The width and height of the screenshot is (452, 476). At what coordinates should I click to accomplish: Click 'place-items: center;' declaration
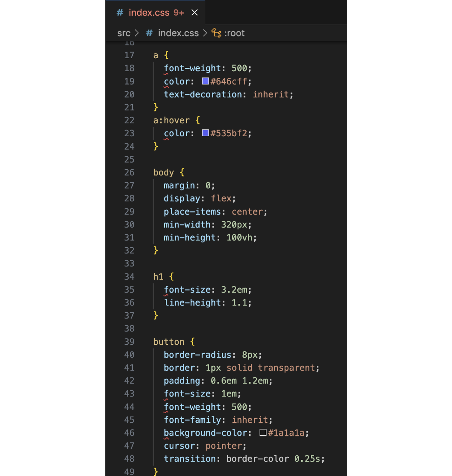pos(215,212)
